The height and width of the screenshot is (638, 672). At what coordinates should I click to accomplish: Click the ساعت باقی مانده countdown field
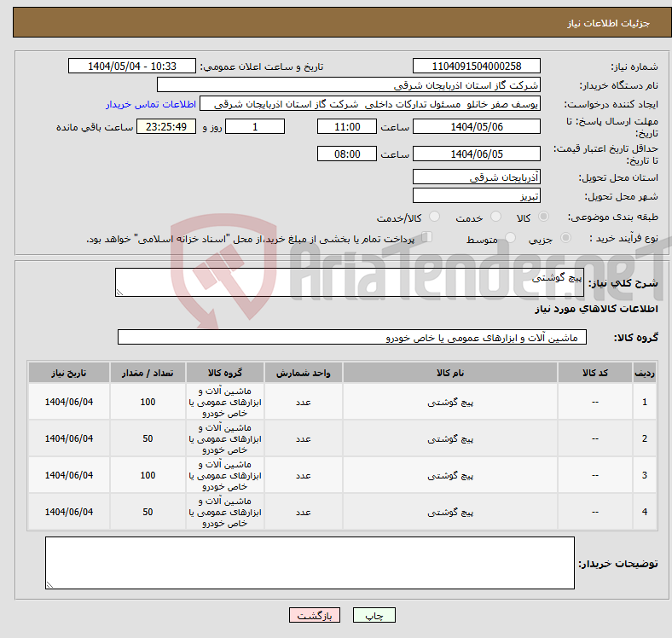(165, 127)
